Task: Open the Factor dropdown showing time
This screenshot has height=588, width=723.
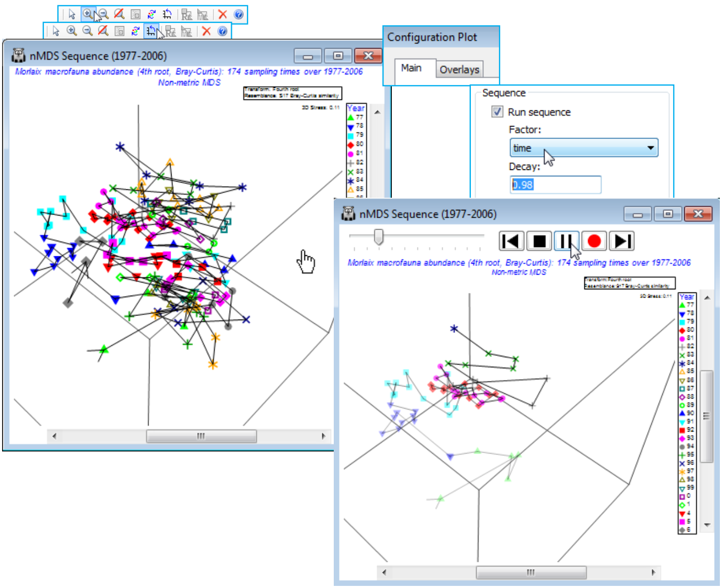Action: pos(584,148)
